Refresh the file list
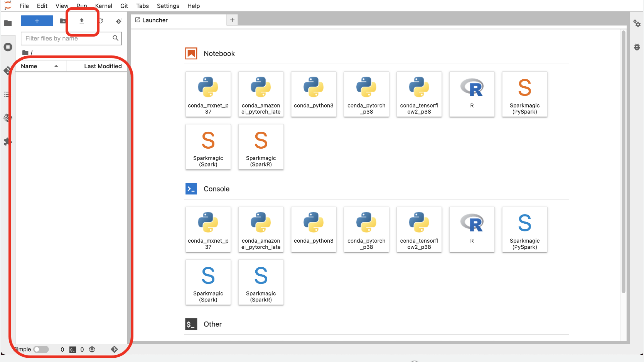 (x=101, y=21)
